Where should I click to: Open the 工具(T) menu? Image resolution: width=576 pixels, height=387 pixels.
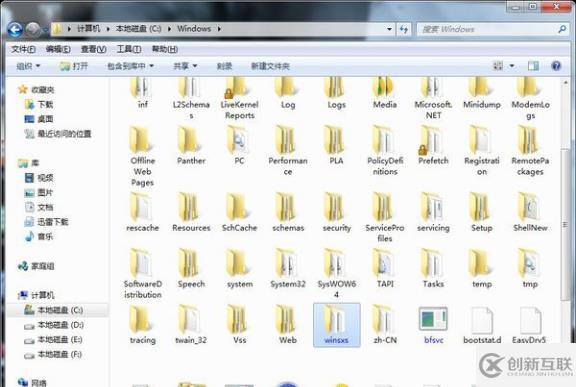pos(129,49)
